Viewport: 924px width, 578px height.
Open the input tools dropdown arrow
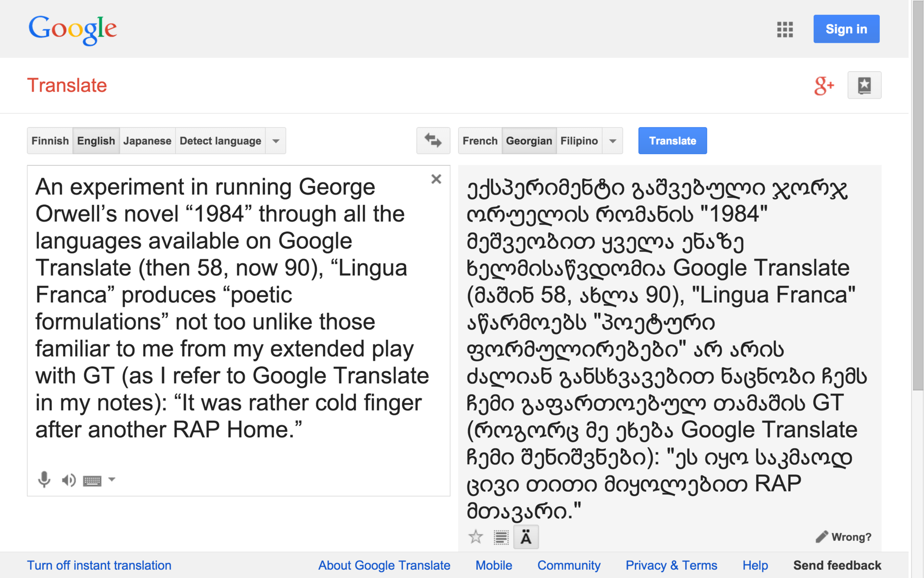click(112, 479)
